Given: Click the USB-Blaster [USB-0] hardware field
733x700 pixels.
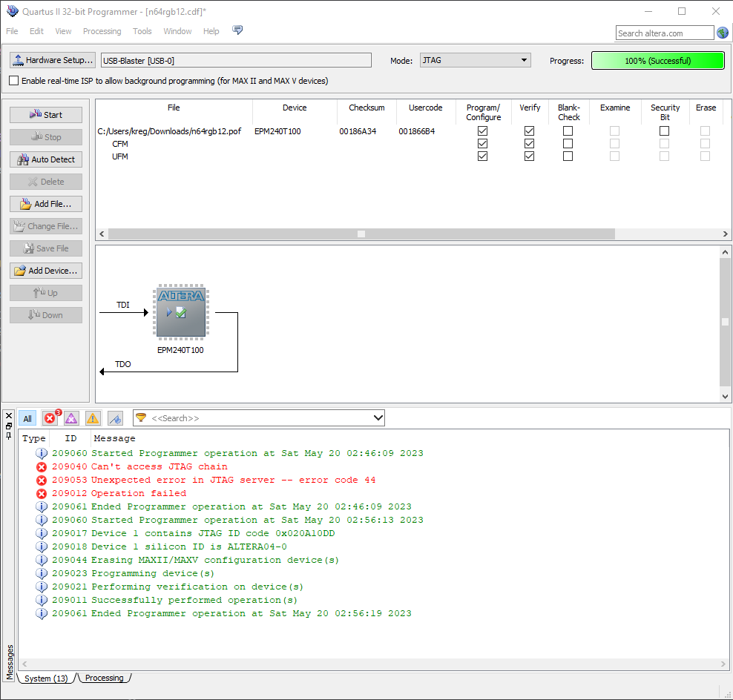Looking at the screenshot, I should point(236,60).
